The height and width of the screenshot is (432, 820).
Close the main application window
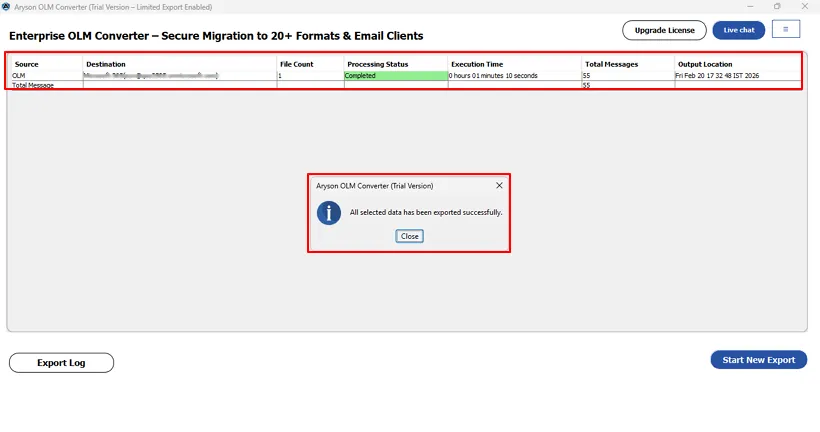[805, 7]
